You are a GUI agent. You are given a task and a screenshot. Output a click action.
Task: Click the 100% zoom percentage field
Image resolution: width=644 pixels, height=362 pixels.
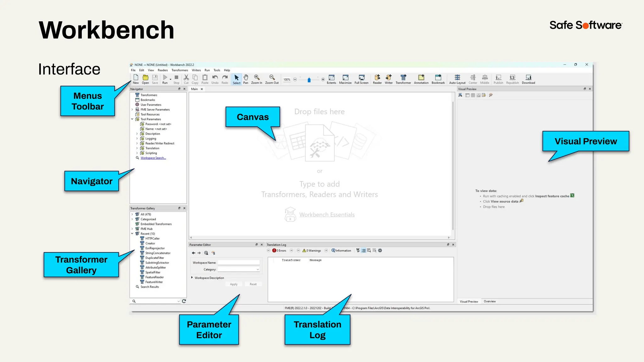click(x=287, y=80)
